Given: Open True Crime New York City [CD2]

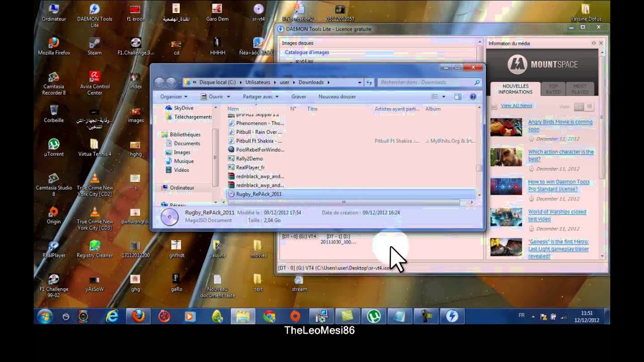Looking at the screenshot, I should (95, 185).
